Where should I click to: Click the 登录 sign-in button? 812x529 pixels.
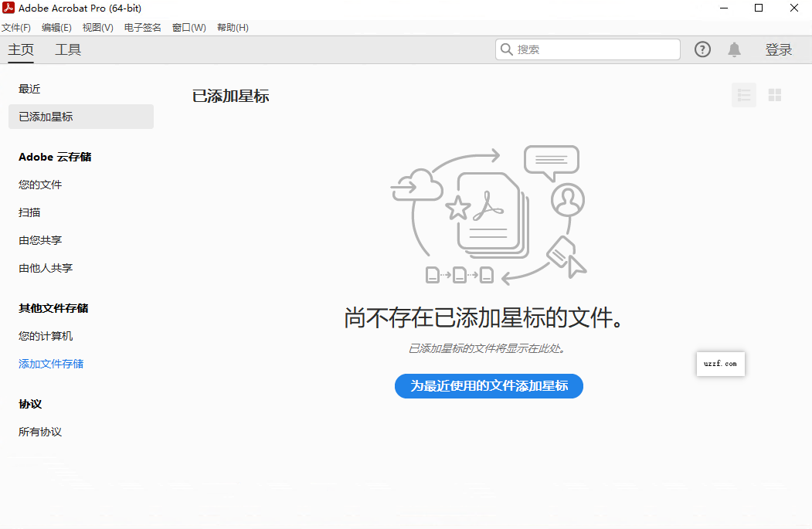779,50
